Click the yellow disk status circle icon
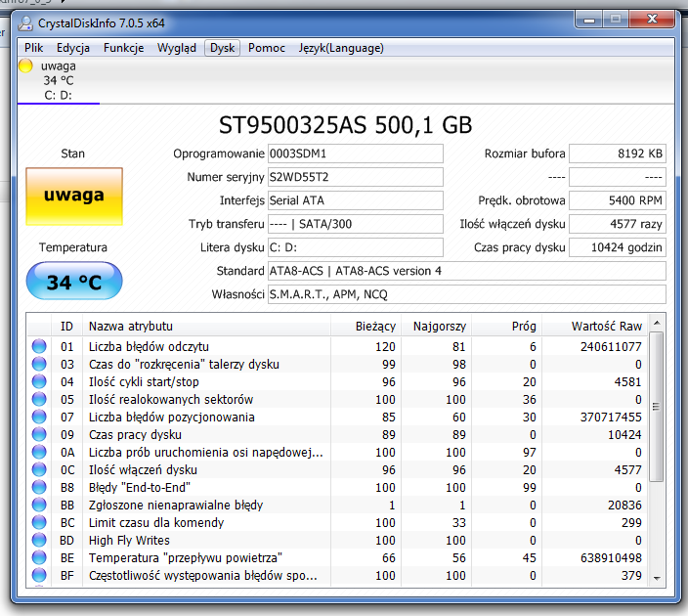Image resolution: width=688 pixels, height=616 pixels. (25, 66)
